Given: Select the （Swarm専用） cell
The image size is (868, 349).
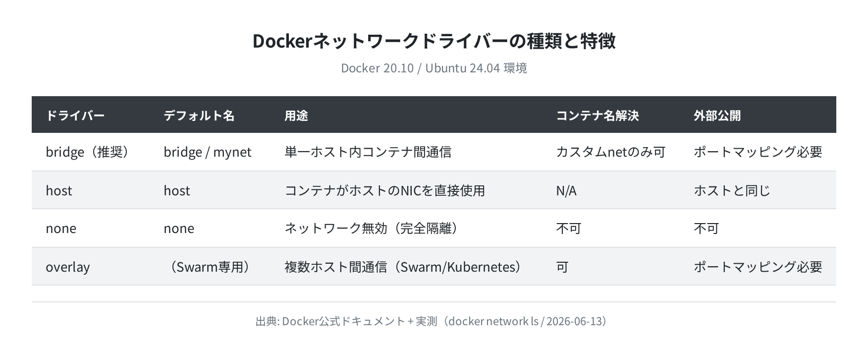Looking at the screenshot, I should click(x=208, y=267).
